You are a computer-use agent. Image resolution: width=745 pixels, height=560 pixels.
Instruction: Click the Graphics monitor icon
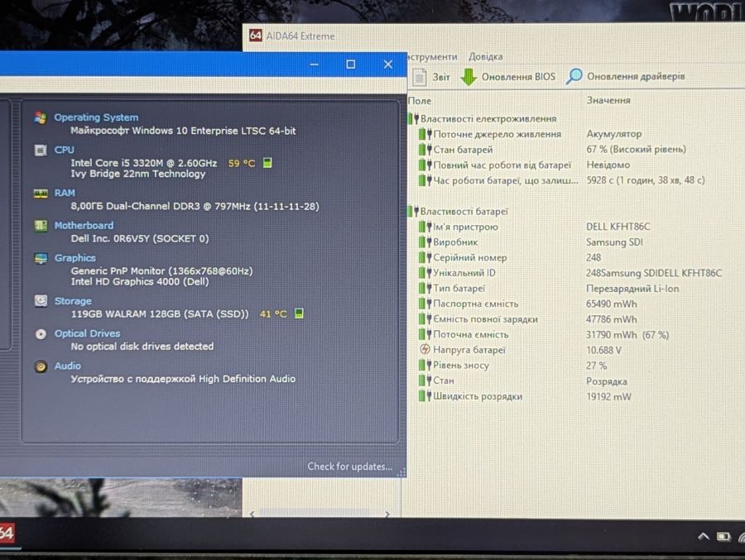point(41,258)
